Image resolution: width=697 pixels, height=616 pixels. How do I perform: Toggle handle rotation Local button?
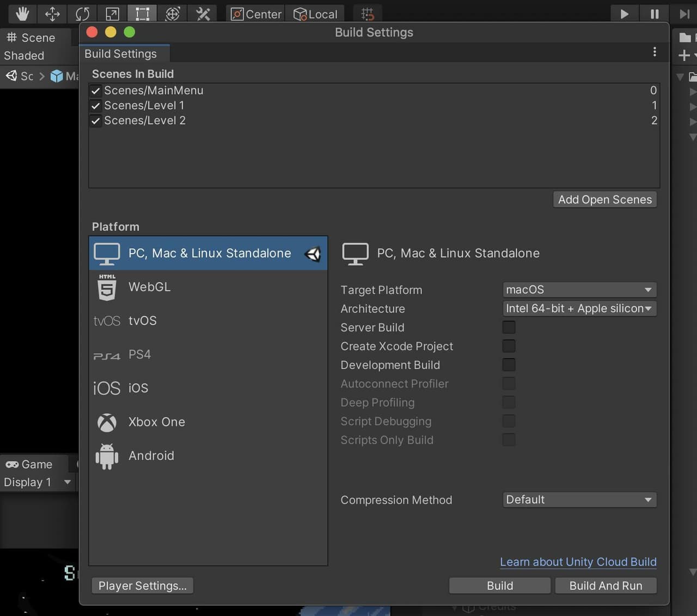315,14
